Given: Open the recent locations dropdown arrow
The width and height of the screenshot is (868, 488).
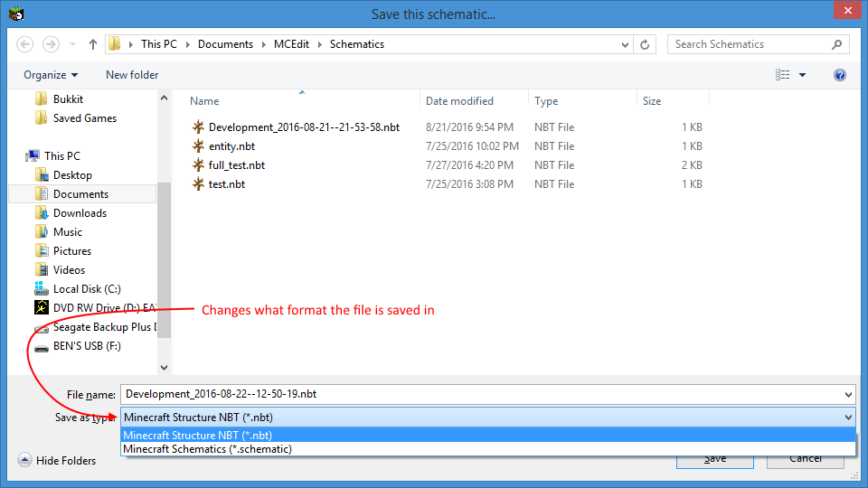Looking at the screenshot, I should tap(72, 44).
